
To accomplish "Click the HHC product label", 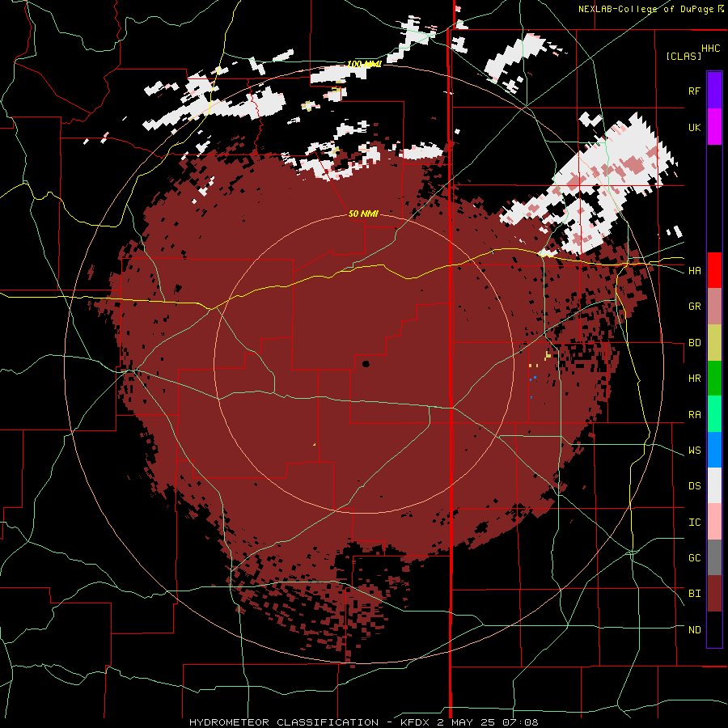I will click(x=711, y=49).
